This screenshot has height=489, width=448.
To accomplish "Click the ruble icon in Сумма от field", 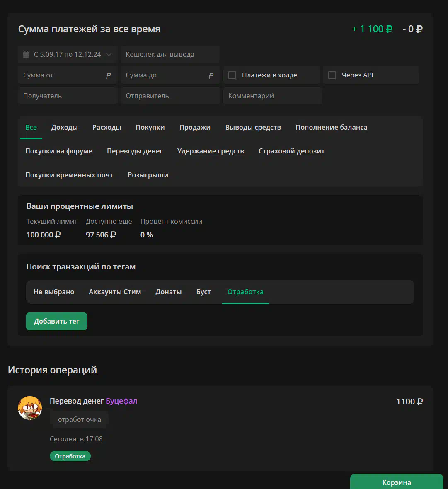I will click(108, 75).
